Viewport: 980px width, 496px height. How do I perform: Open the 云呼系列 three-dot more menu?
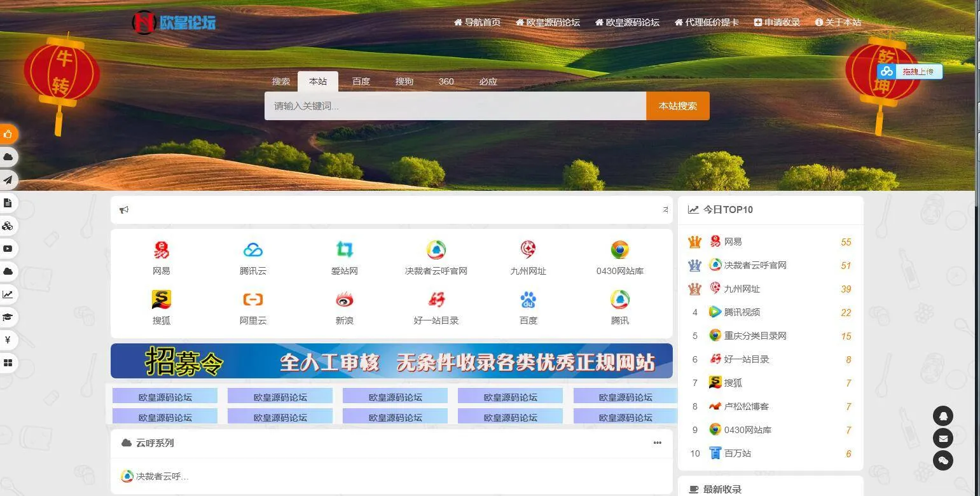tap(658, 443)
